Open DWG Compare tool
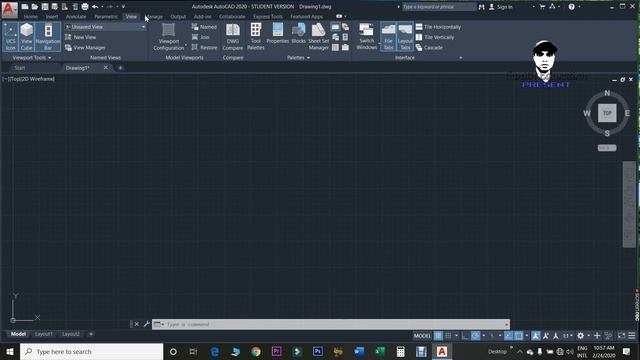640x360 pixels. pos(233,37)
